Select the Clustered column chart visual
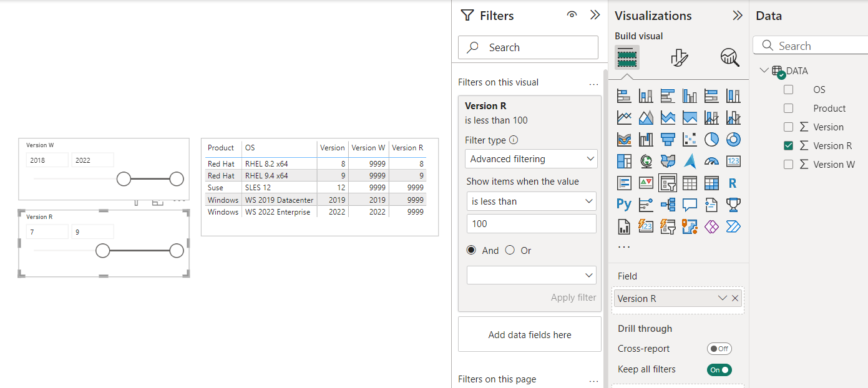The height and width of the screenshot is (388, 868). click(x=690, y=96)
